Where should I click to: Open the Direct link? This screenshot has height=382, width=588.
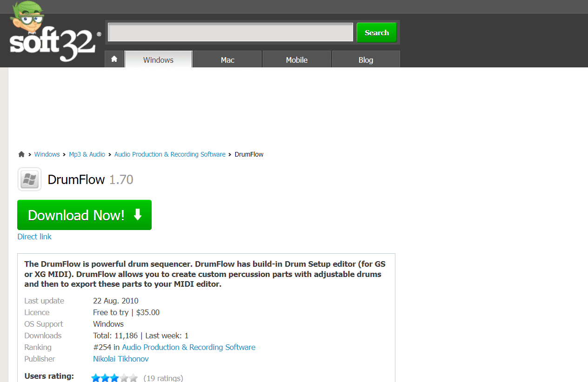coord(34,237)
